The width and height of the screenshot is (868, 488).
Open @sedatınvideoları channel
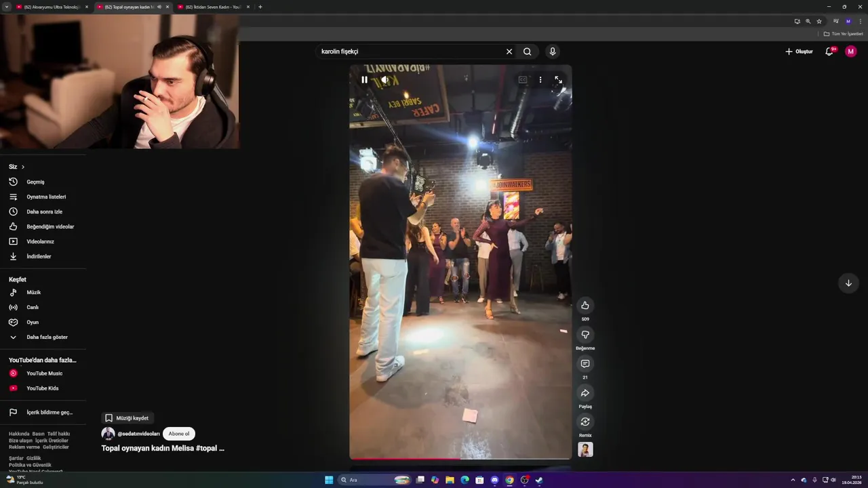138,434
